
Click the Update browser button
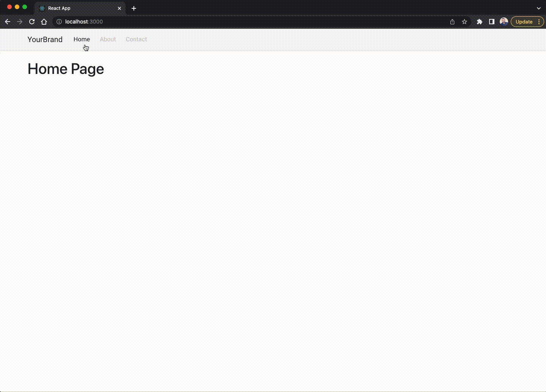(524, 22)
